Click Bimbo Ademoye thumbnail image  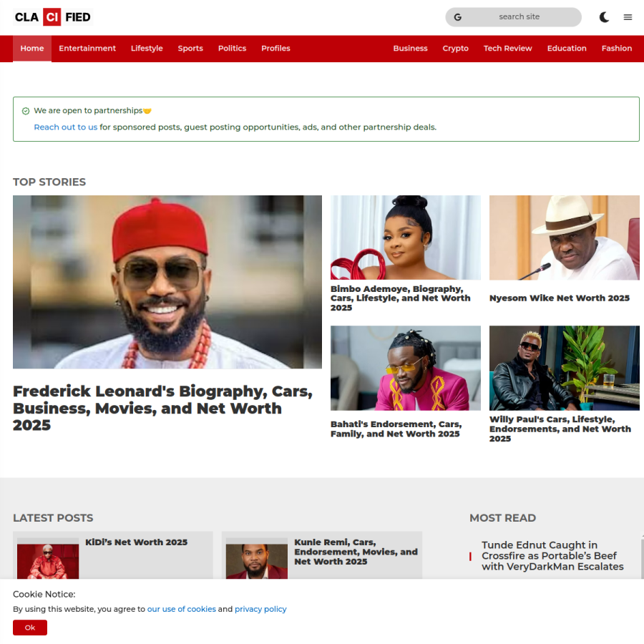[406, 238]
